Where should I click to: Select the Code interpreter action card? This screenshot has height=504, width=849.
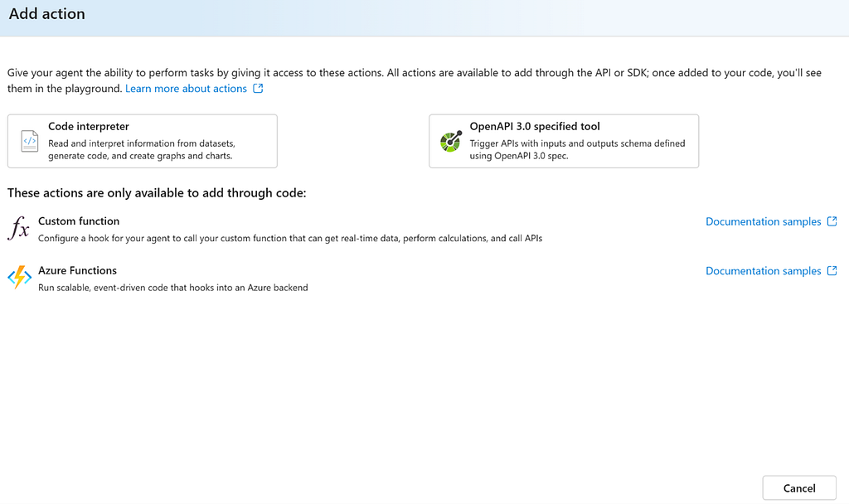pos(143,141)
